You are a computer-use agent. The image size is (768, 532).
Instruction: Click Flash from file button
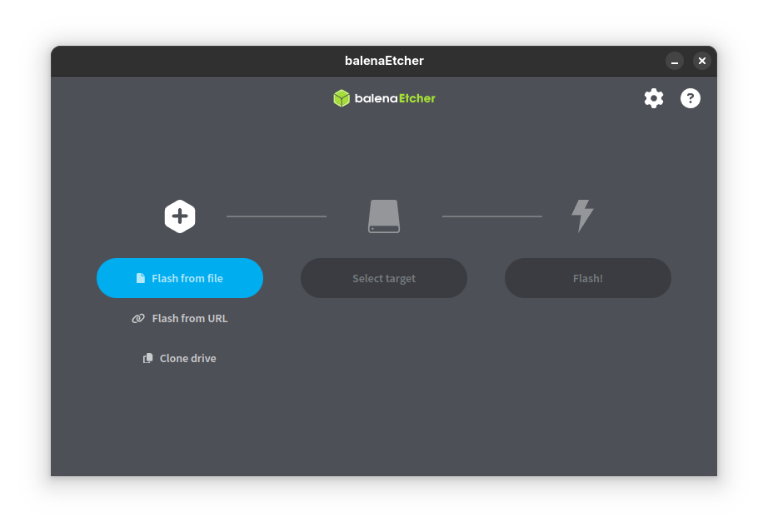point(180,278)
